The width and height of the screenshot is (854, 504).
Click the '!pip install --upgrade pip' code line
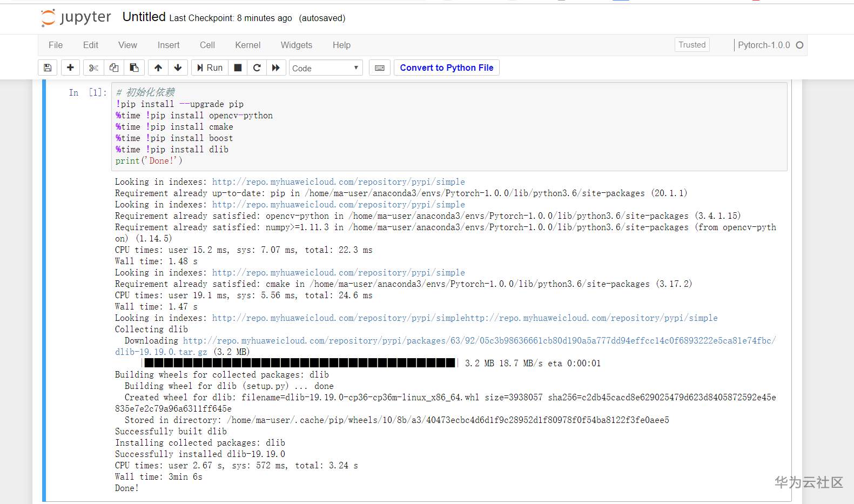pyautogui.click(x=179, y=104)
